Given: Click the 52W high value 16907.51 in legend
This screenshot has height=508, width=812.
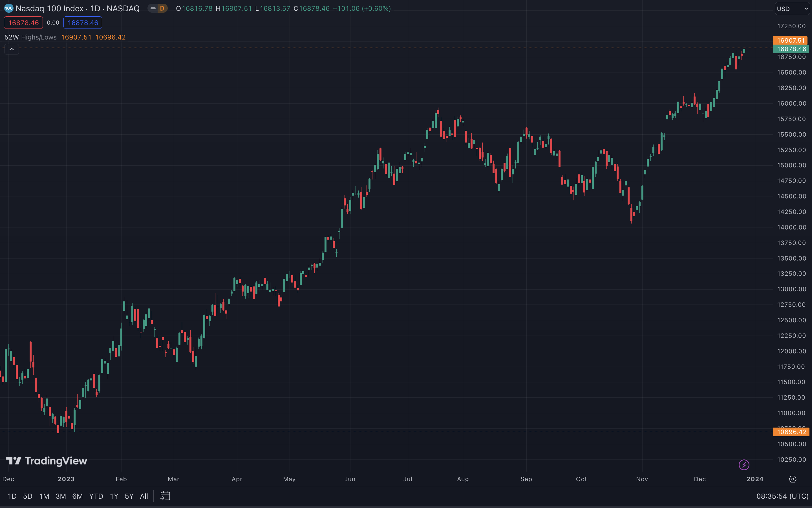Looking at the screenshot, I should [x=76, y=37].
